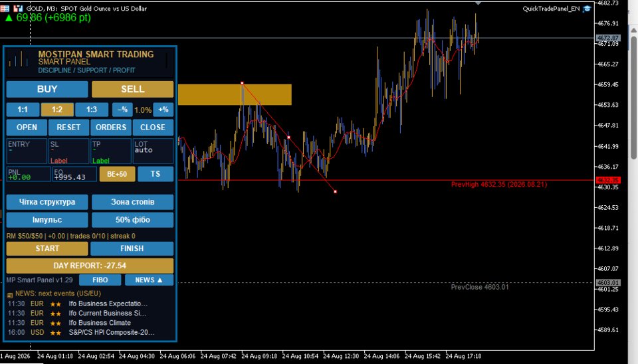This screenshot has height=364, width=638.
Task: Click the LOT auto field
Action: pyautogui.click(x=153, y=151)
